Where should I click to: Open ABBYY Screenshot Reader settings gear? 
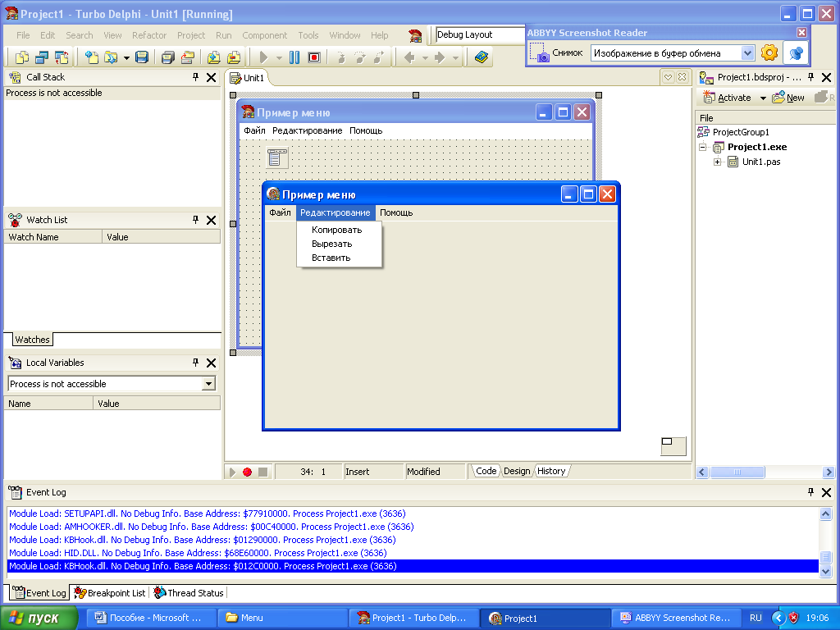[769, 52]
